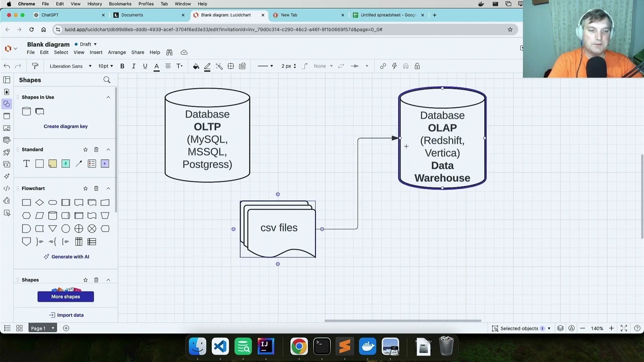Screen dimensions: 644x362
Task: Collapse the Flowchart shapes section
Action: [x=108, y=189]
